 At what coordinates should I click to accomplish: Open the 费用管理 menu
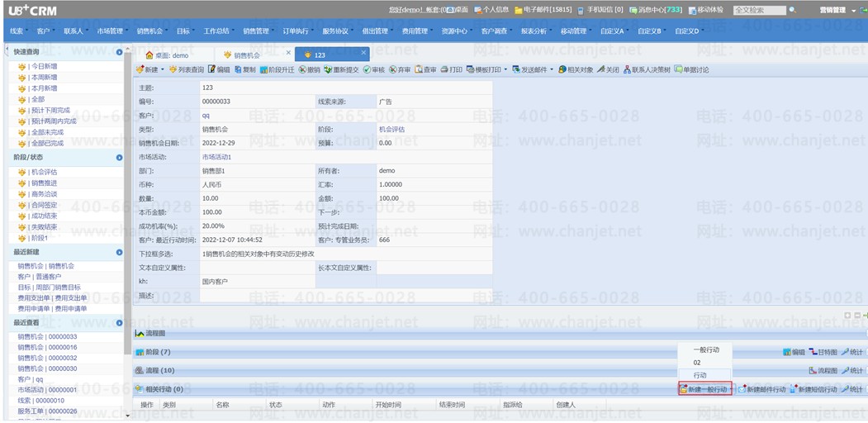(416, 31)
